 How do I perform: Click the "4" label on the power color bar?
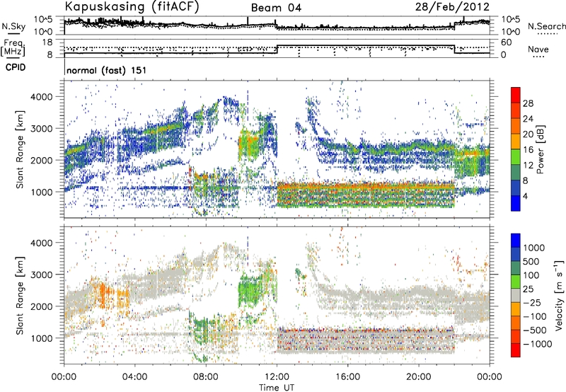tap(525, 197)
